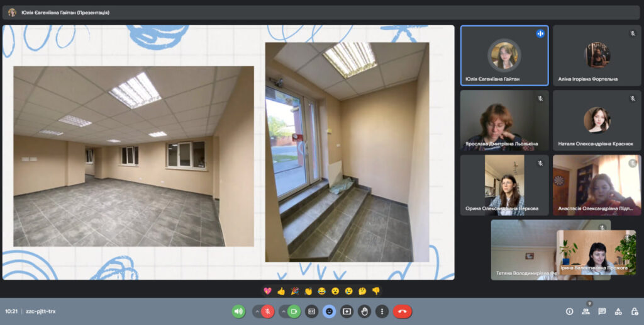Screen dimensions: 644x325
Task: Raise hand using the hand icon
Action: [364, 311]
